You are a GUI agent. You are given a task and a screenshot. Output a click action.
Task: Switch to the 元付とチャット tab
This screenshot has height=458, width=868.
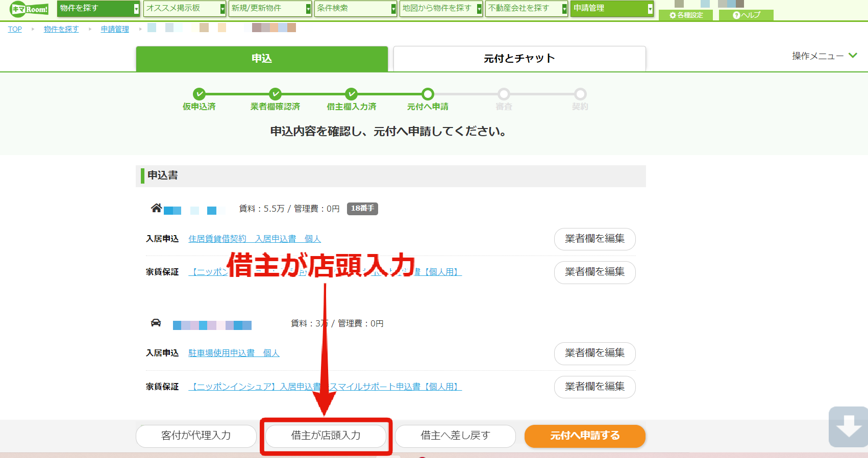click(519, 59)
